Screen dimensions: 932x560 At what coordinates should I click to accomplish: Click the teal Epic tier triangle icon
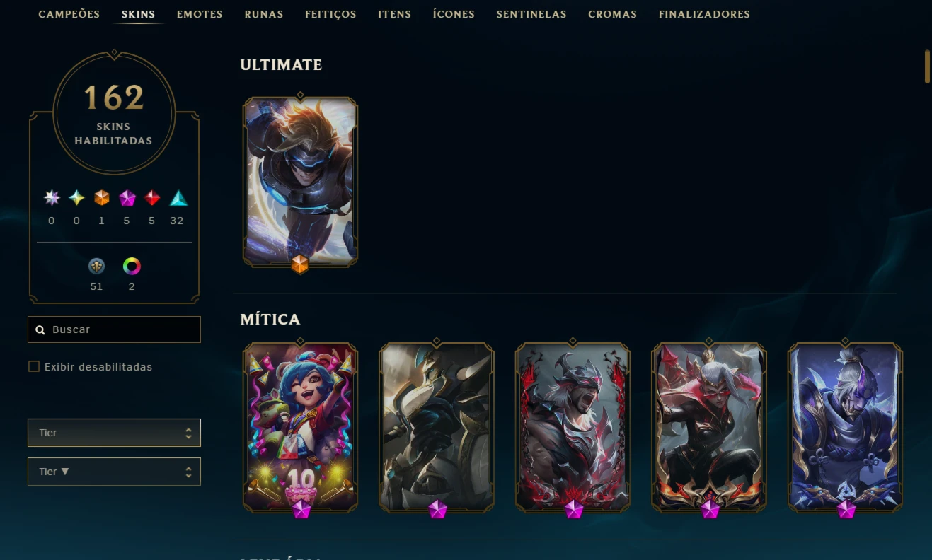[179, 198]
